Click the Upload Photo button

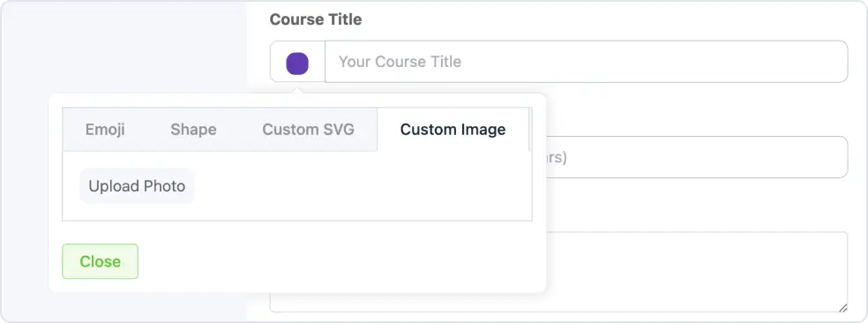point(138,186)
